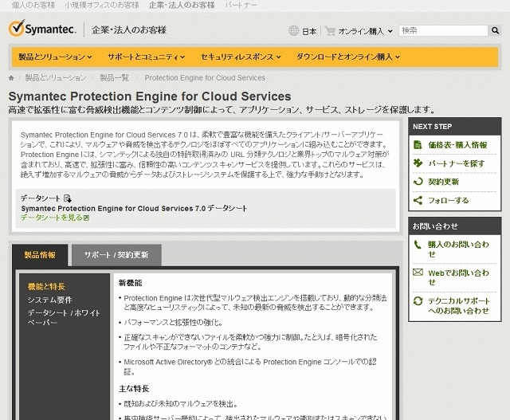Select データシート / ホワイトペーパー in side menu
The image size is (510, 420).
pyautogui.click(x=64, y=317)
